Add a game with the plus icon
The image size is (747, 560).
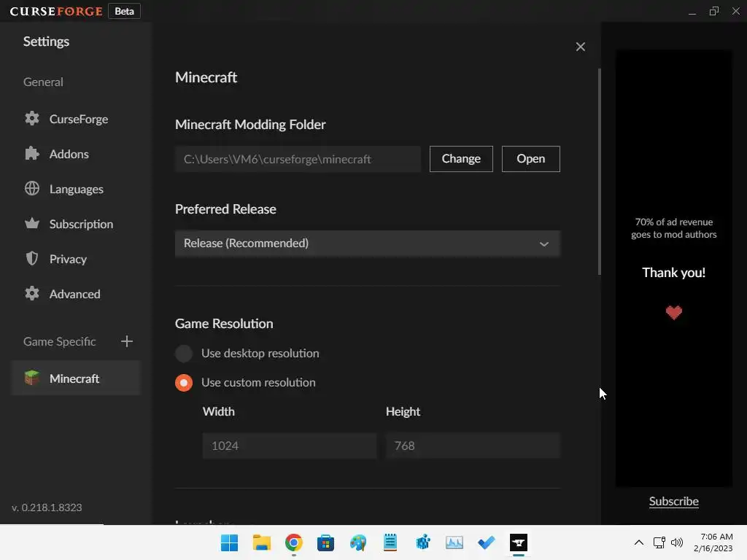[x=127, y=341]
